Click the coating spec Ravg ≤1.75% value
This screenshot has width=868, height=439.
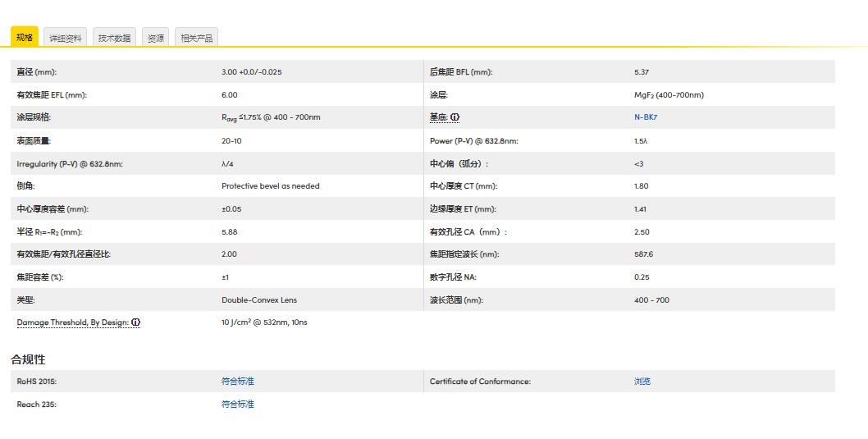[271, 117]
